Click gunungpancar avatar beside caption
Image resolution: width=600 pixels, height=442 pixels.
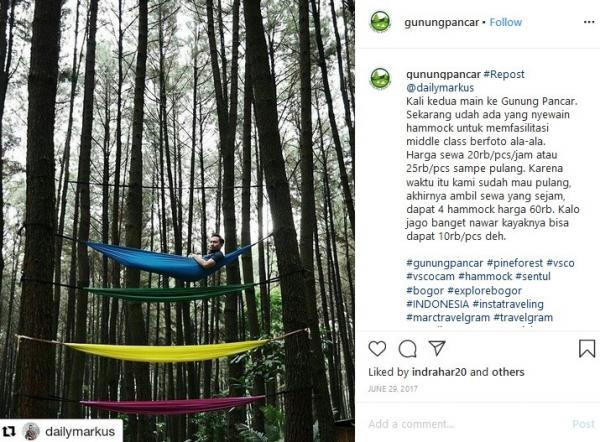380,78
